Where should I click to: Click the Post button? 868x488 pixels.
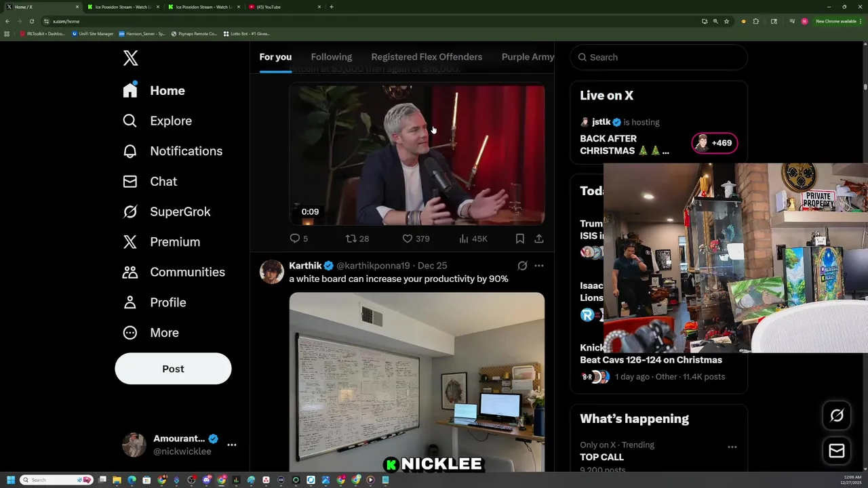coord(173,369)
